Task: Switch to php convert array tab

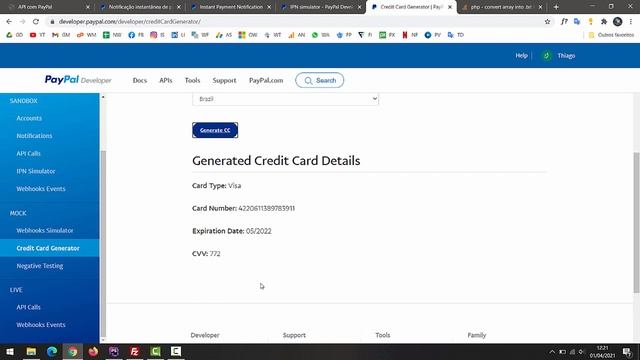Action: coord(501,7)
